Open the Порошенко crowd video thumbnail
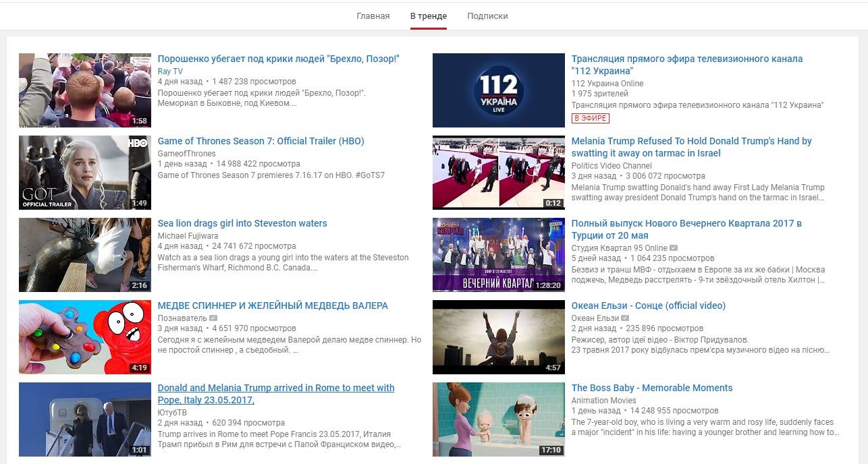Screen dimensions: 868x464 click(85, 90)
